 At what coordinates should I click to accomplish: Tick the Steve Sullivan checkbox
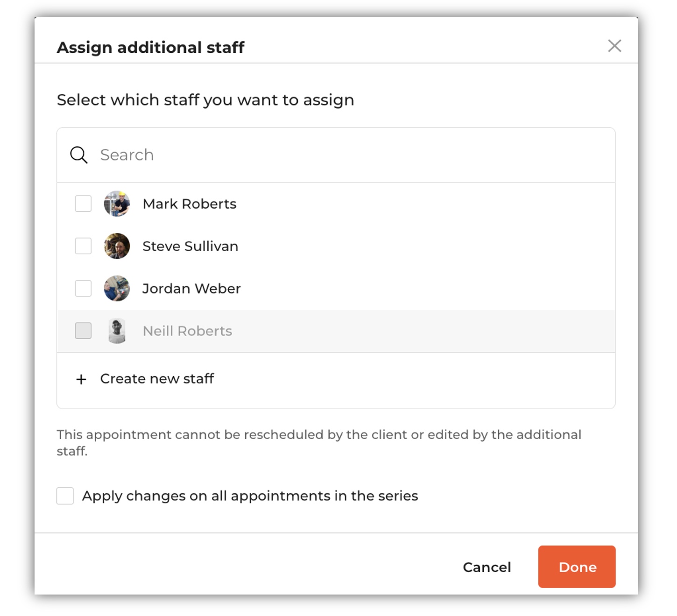[83, 246]
